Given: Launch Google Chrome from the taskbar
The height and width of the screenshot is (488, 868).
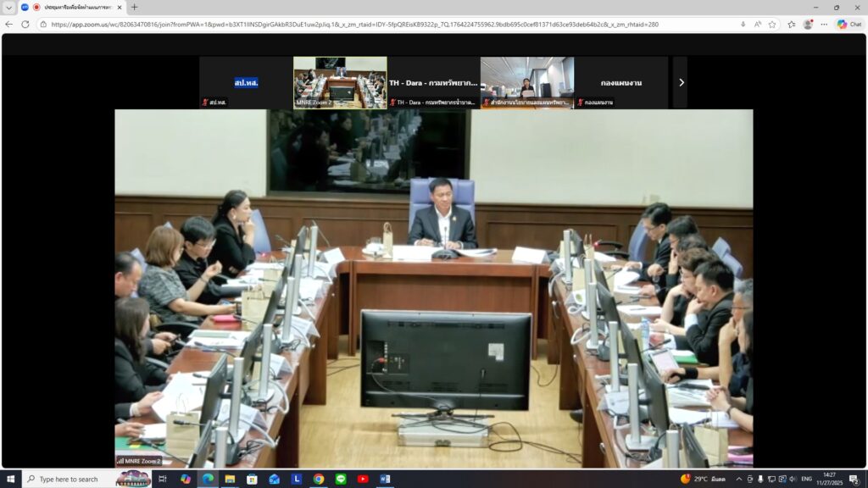Looking at the screenshot, I should coord(318,479).
